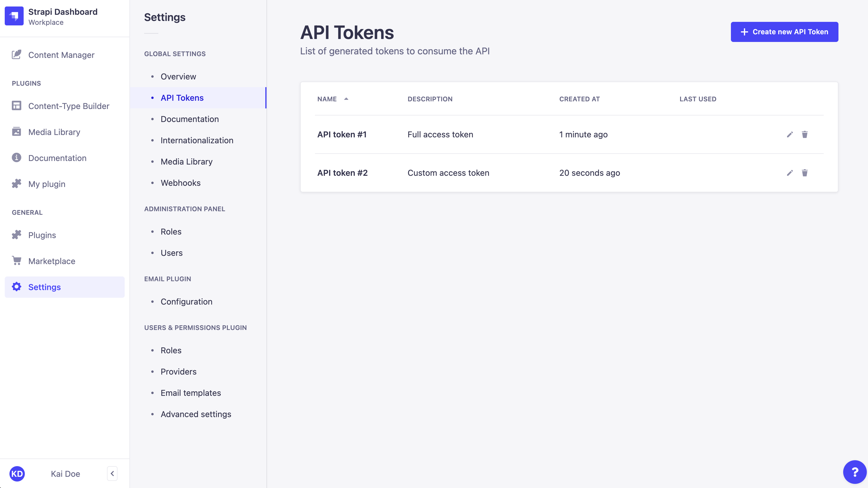Select API Tokens in Global Settings

coord(182,98)
